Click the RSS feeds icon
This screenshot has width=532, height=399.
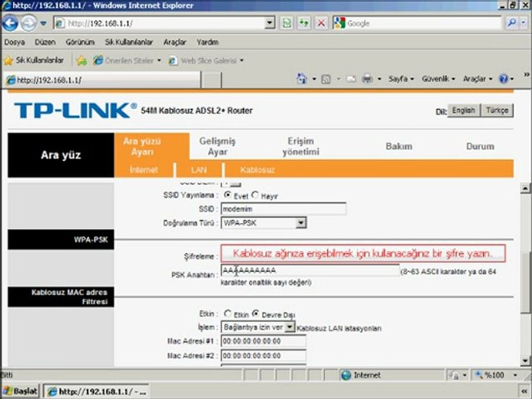click(326, 79)
